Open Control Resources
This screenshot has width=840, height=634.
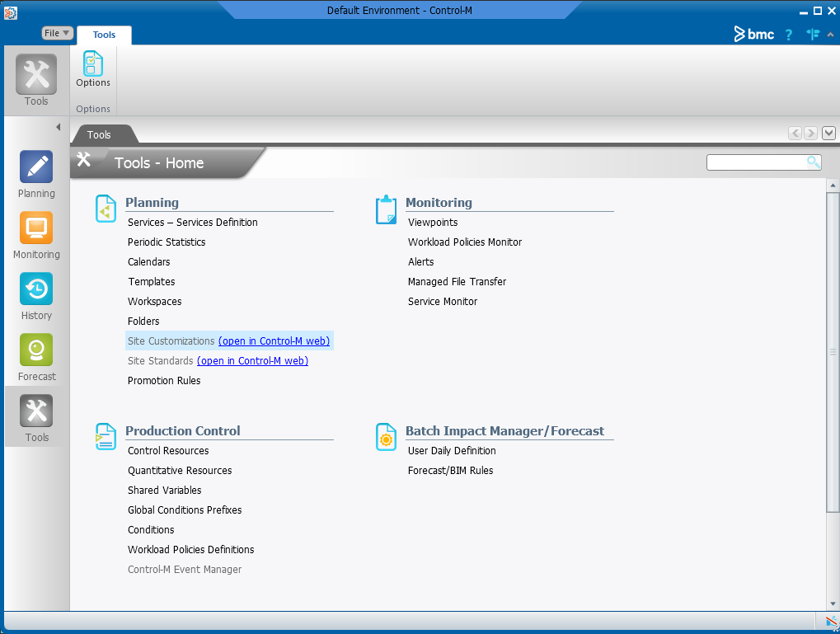[x=168, y=451]
